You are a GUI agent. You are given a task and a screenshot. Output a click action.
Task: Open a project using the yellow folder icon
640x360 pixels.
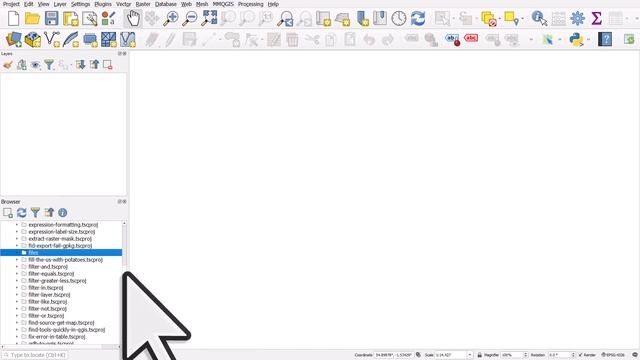[x=32, y=18]
